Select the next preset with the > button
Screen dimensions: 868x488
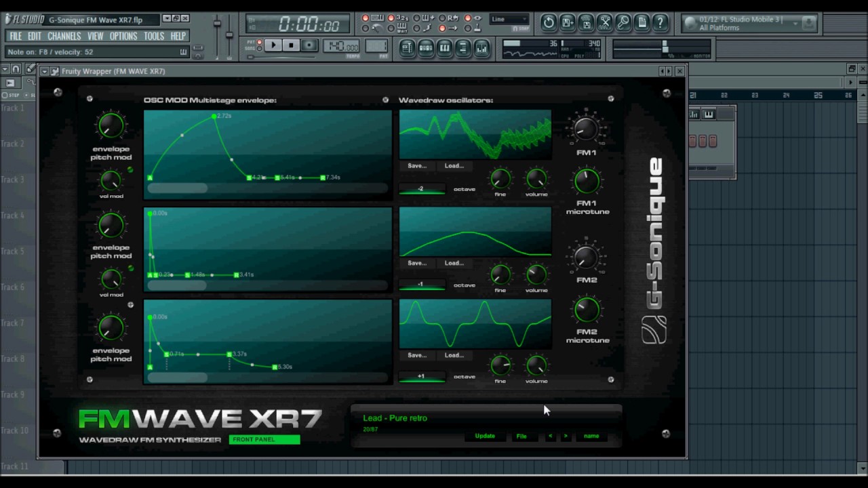(x=566, y=436)
